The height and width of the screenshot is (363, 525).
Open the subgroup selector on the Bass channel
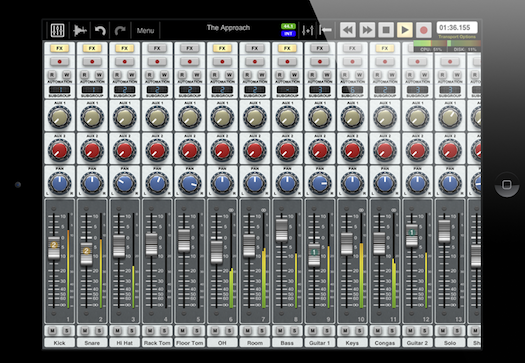point(287,89)
